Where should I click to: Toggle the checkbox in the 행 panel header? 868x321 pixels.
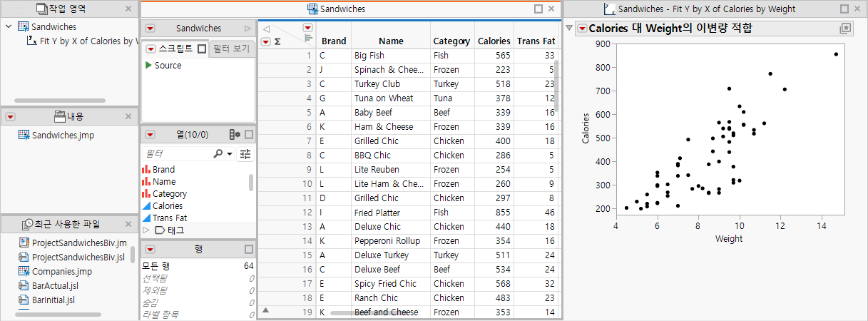click(x=249, y=249)
